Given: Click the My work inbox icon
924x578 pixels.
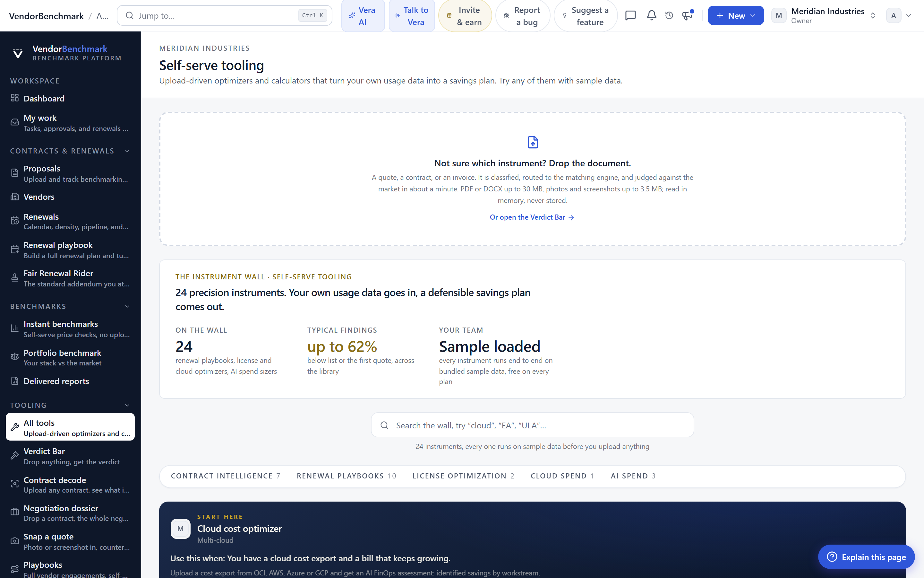Looking at the screenshot, I should click(14, 122).
